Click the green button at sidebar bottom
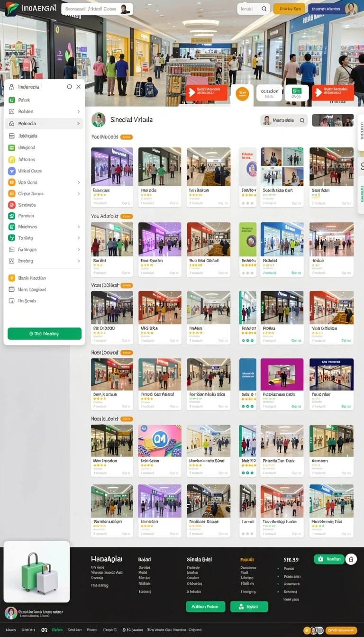This screenshot has height=637, width=364. [x=45, y=334]
